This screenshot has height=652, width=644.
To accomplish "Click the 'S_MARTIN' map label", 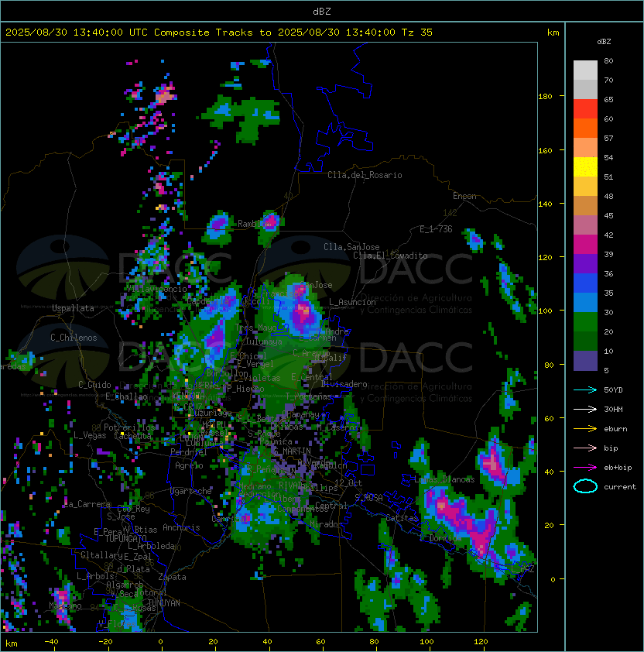I will pyautogui.click(x=292, y=451).
